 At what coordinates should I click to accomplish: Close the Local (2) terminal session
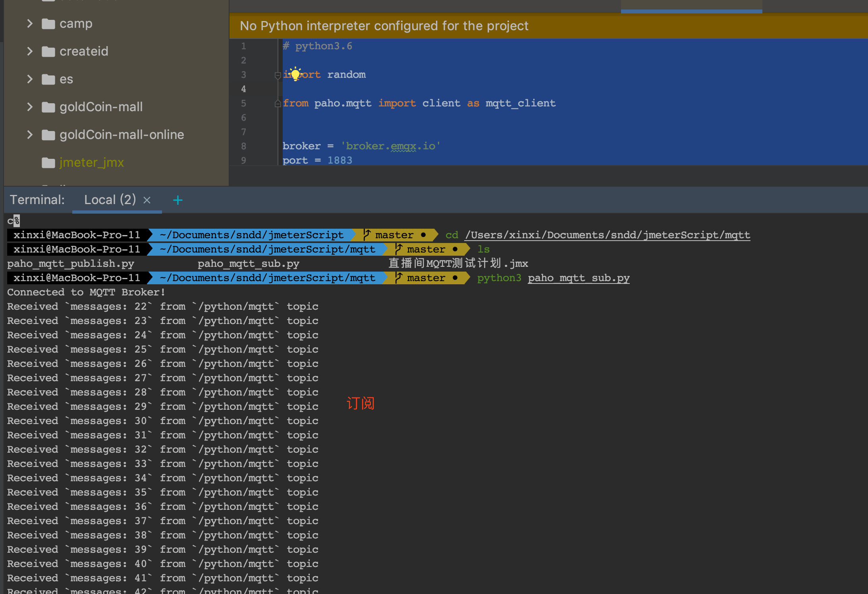click(147, 200)
